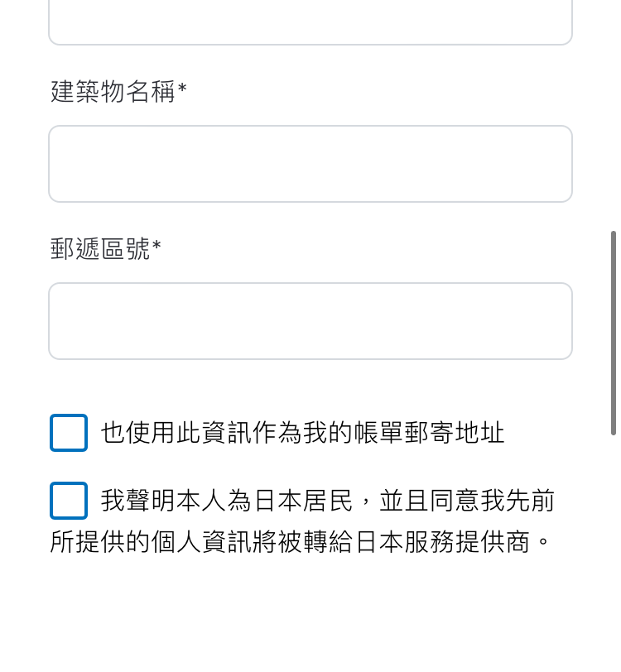Click the line 所提供的個人資訊將被轉給日本服務提供商

290,542
